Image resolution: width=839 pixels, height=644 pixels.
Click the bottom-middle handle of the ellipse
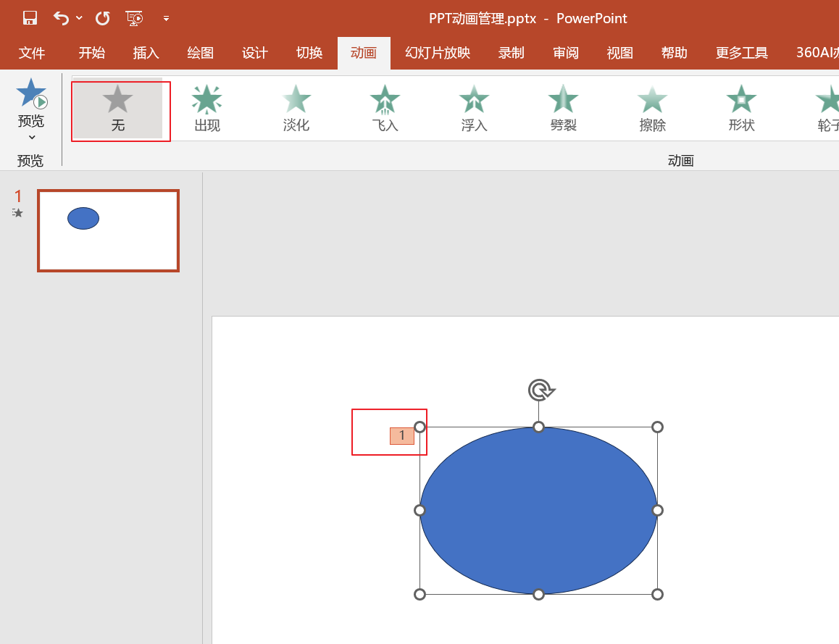(539, 594)
